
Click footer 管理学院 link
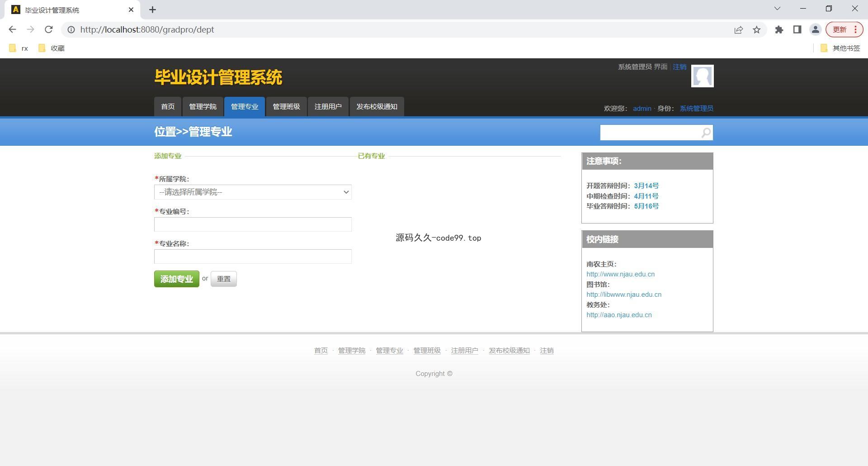pyautogui.click(x=352, y=351)
